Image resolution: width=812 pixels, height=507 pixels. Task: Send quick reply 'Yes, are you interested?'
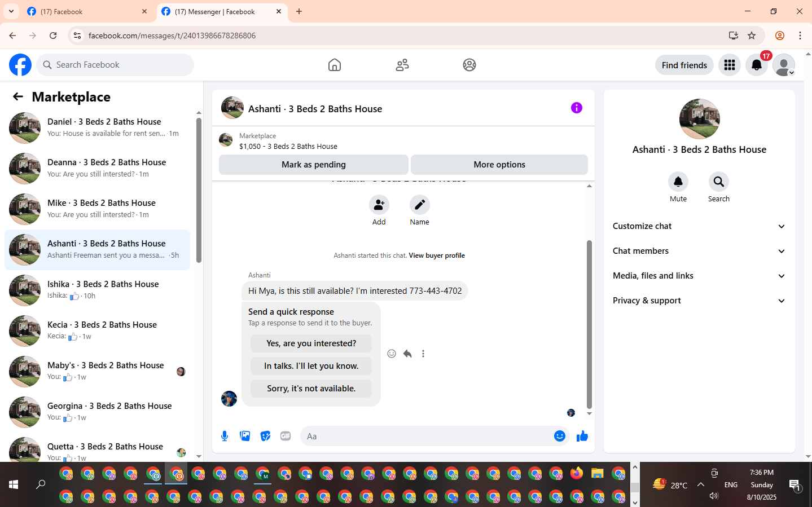311,343
